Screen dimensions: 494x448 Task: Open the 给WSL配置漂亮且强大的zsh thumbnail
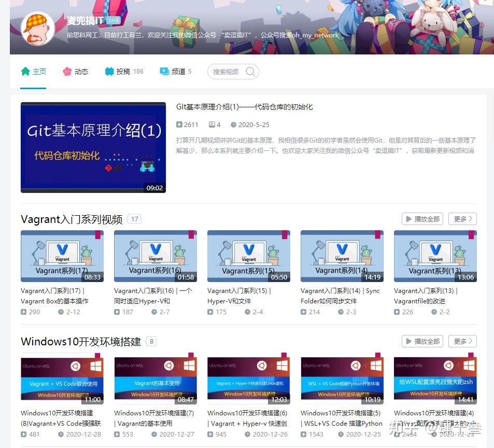click(x=435, y=379)
